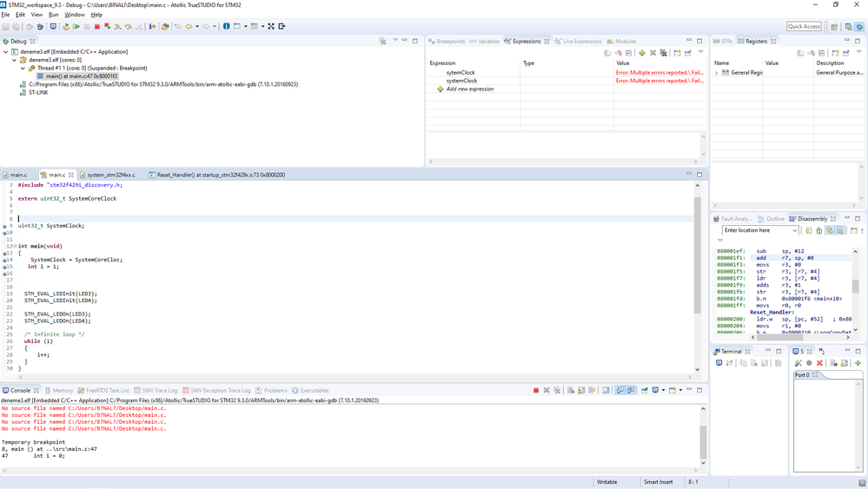Collapse the Thread #1 tree node
The image size is (868, 489).
pyautogui.click(x=23, y=68)
